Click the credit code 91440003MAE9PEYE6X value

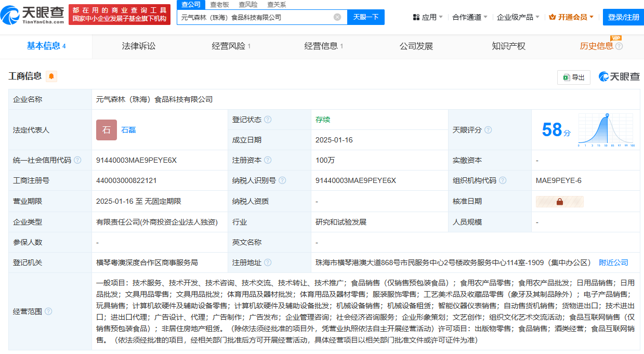[137, 160]
